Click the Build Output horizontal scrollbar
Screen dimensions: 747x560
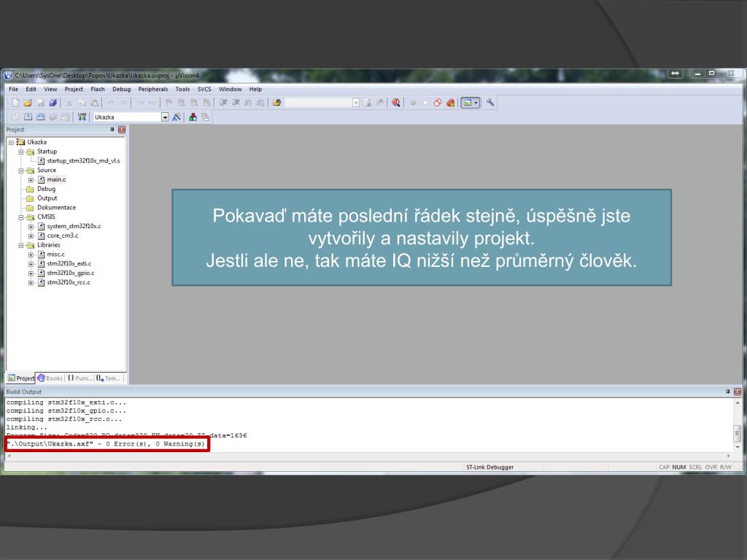[x=368, y=456]
